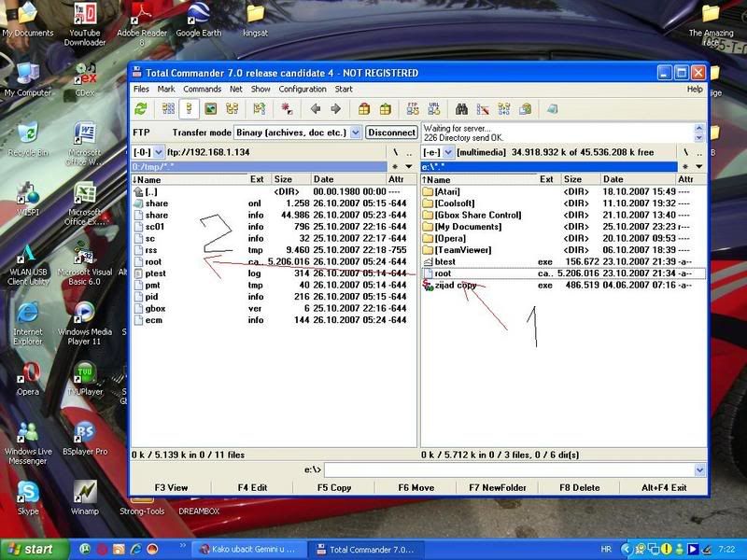The height and width of the screenshot is (560, 747).
Task: Open Find files with binoculars icon
Action: click(461, 109)
